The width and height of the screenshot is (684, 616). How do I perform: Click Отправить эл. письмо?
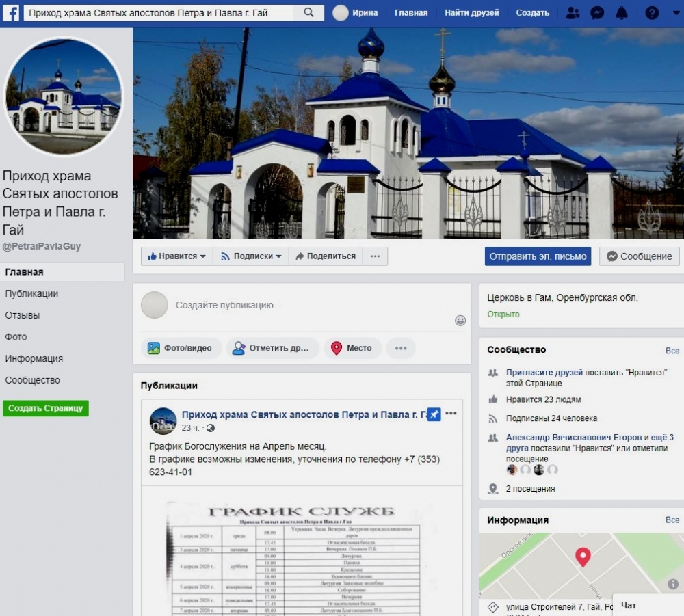538,256
